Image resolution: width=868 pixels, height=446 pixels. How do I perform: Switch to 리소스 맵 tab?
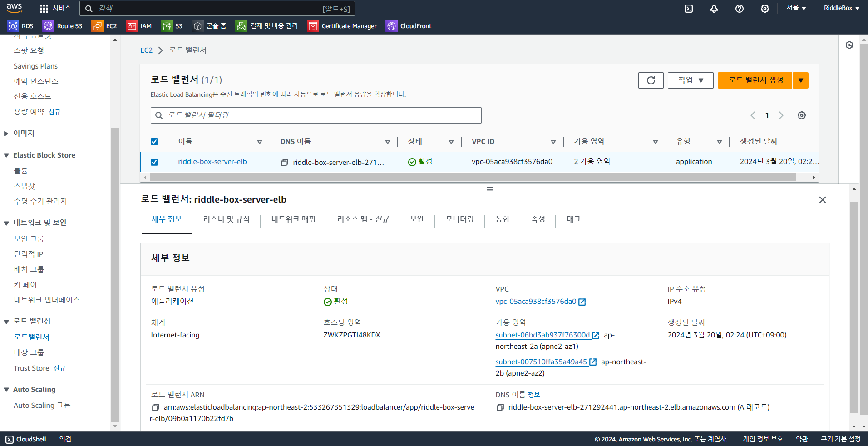(363, 219)
